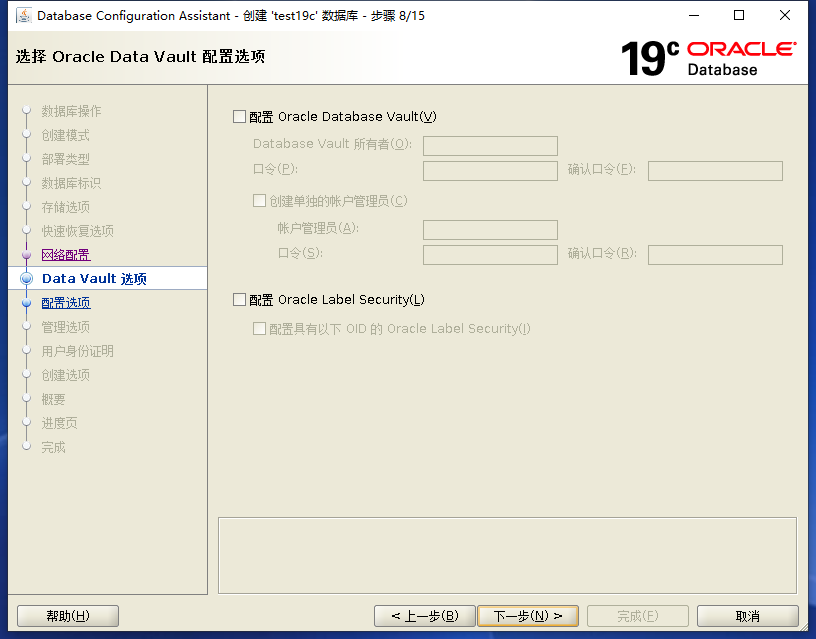Go back with 上一步(B) button
This screenshot has width=816, height=639.
click(x=425, y=616)
